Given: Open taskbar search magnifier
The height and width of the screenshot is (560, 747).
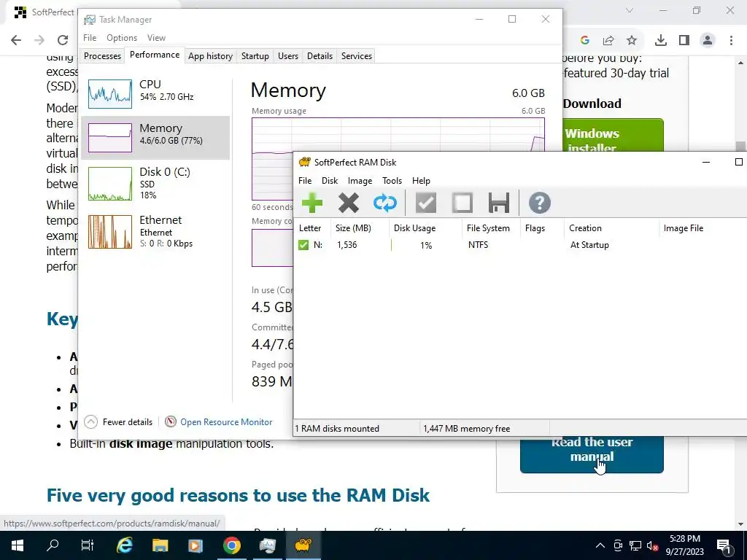Looking at the screenshot, I should 53,545.
